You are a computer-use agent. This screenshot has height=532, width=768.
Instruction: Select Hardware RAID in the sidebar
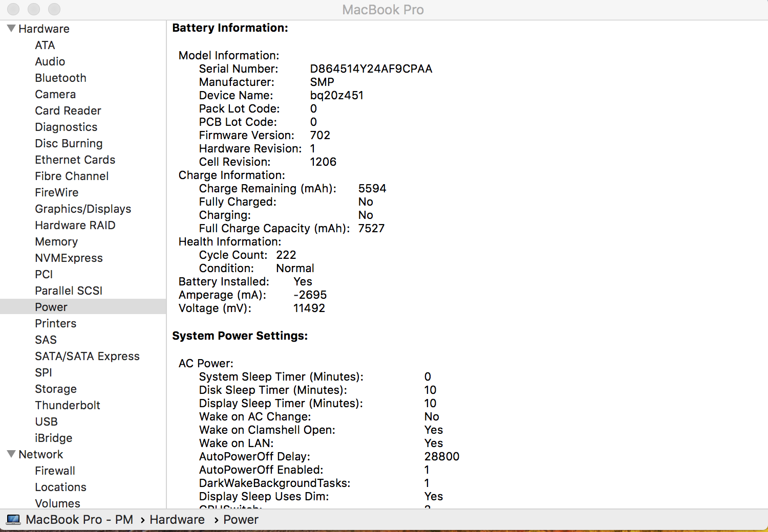coord(75,225)
